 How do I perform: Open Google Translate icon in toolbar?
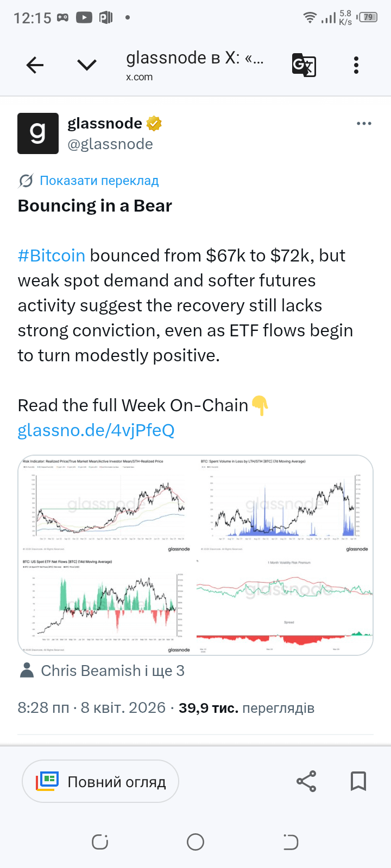click(304, 65)
